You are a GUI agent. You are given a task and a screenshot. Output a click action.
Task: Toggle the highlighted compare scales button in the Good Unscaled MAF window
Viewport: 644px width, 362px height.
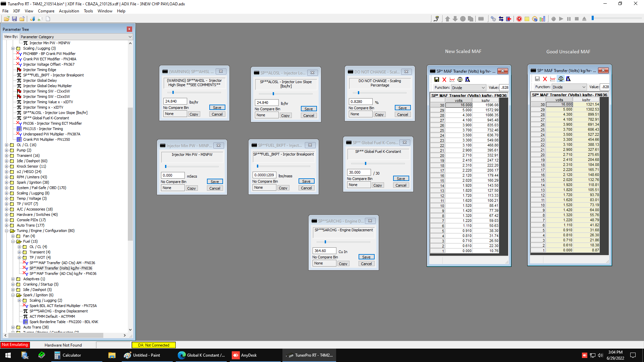click(x=560, y=79)
